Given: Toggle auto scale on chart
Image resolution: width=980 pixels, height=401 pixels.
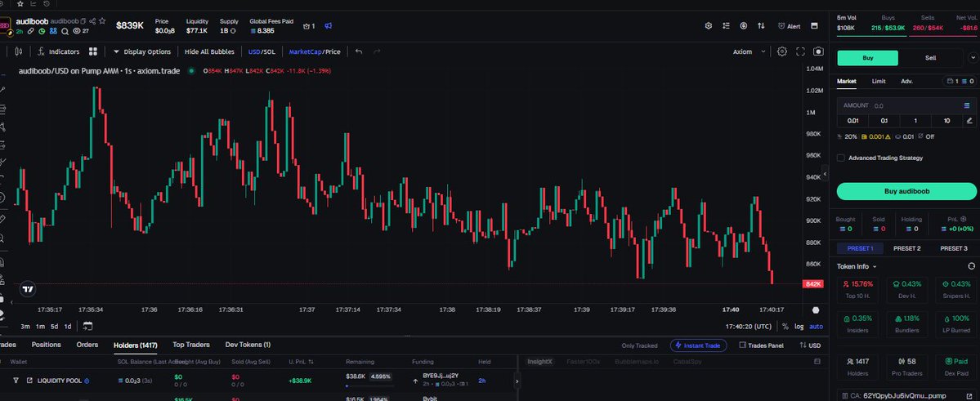Looking at the screenshot, I should tap(817, 326).
